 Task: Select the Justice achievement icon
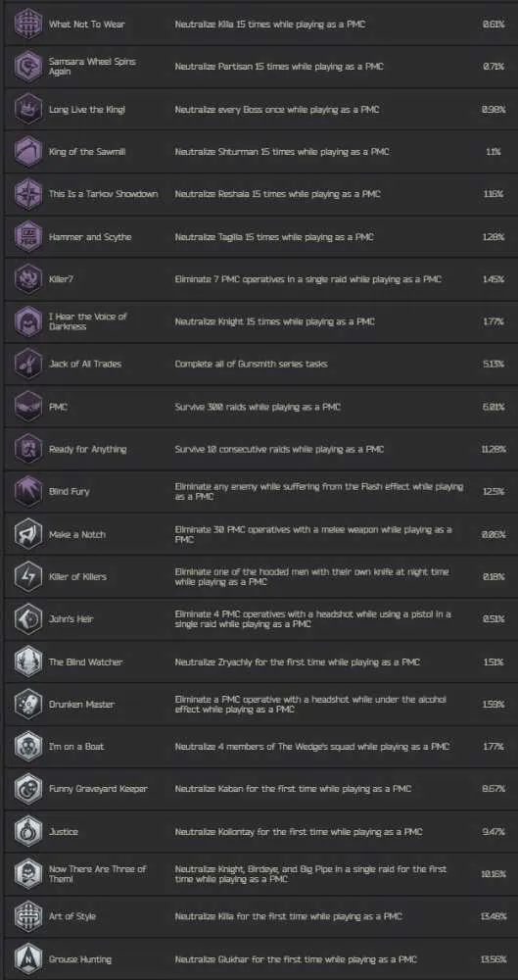coord(28,831)
